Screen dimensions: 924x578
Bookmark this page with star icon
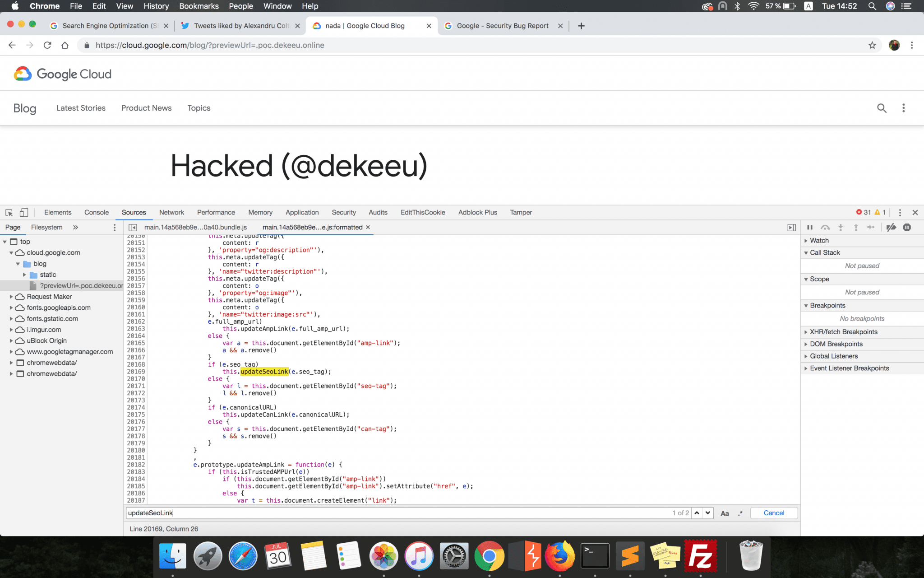872,45
